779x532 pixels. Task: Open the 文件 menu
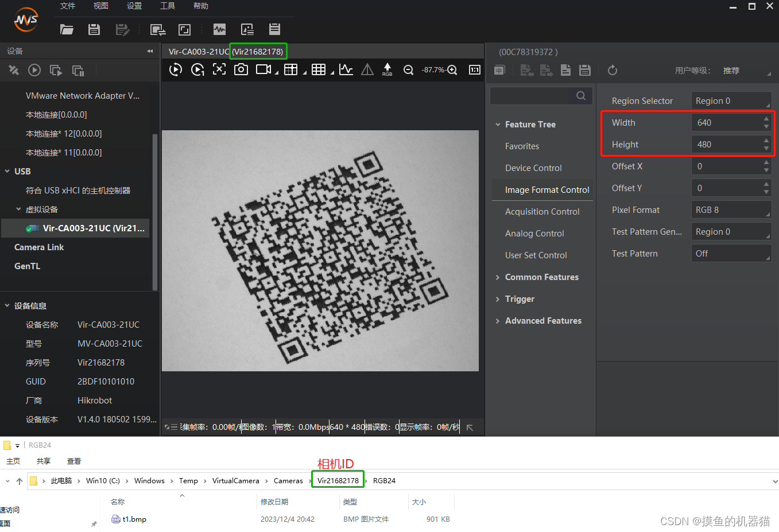point(68,6)
